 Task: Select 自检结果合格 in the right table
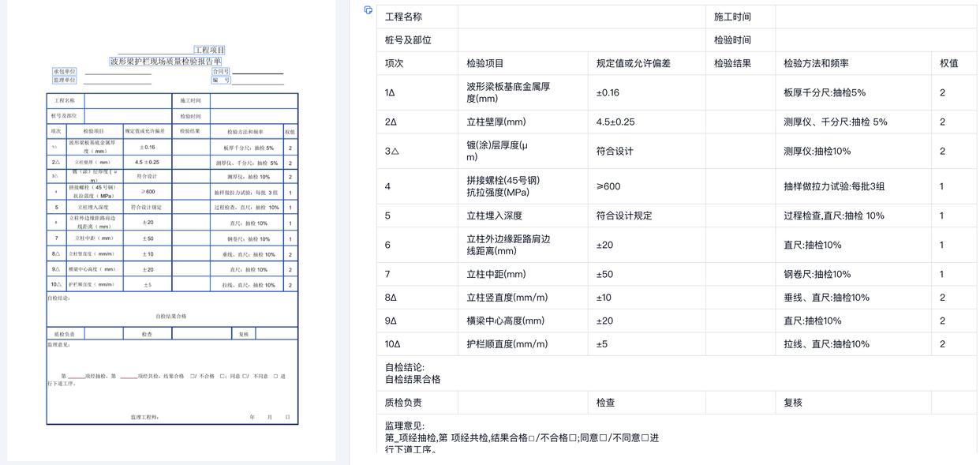[x=413, y=379]
